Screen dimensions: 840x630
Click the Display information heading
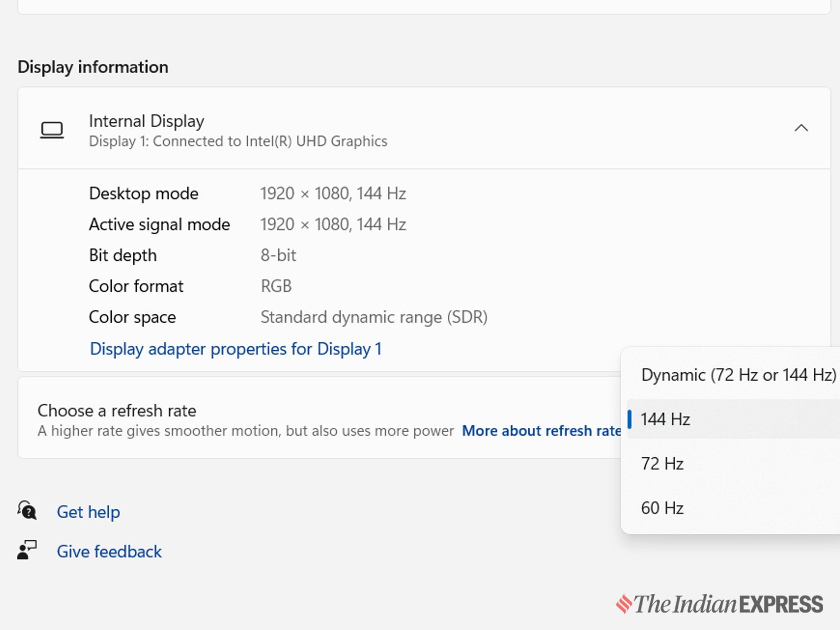(x=93, y=67)
